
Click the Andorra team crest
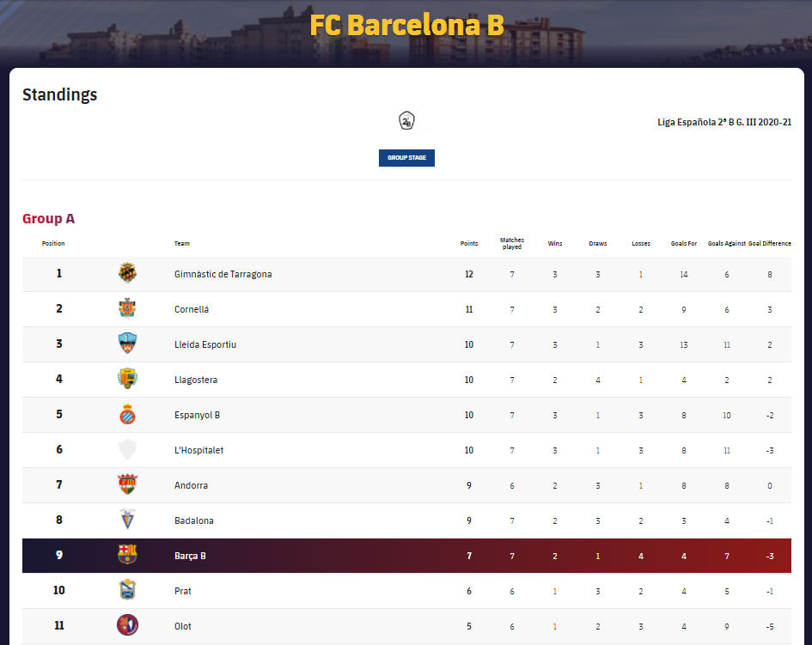coord(127,484)
